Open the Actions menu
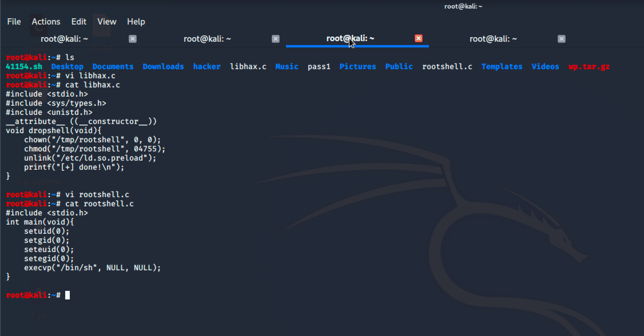The height and width of the screenshot is (336, 644). click(x=46, y=22)
